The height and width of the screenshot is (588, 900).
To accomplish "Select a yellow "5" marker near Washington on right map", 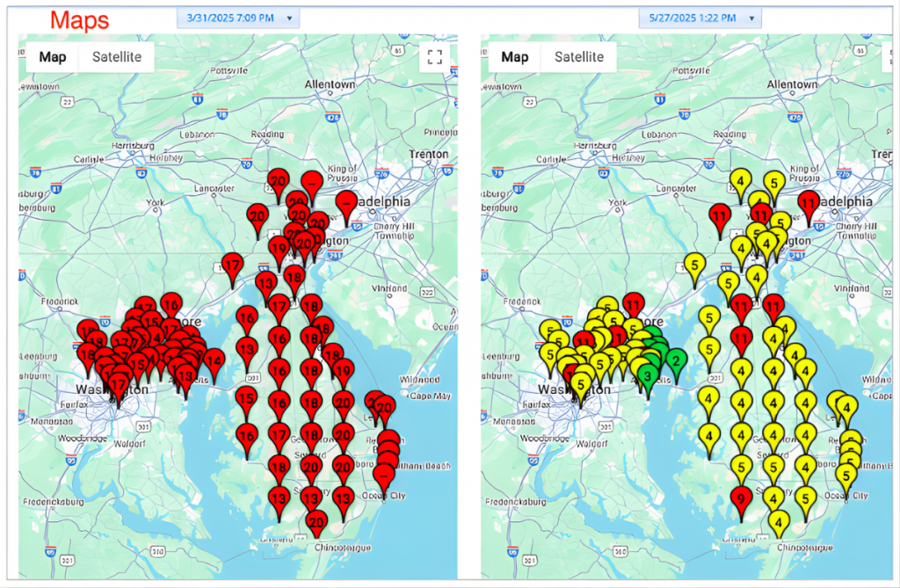I will [x=580, y=383].
